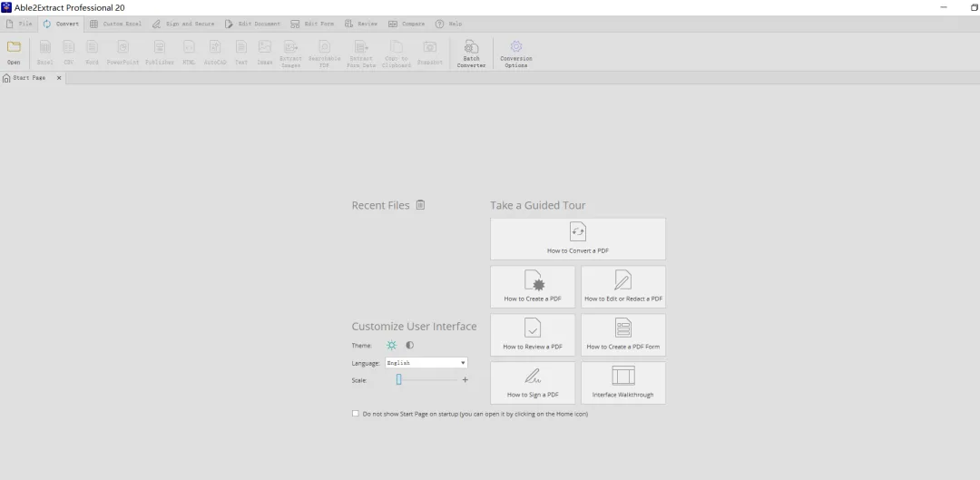Select the PowerPoint conversion tool

(123, 53)
